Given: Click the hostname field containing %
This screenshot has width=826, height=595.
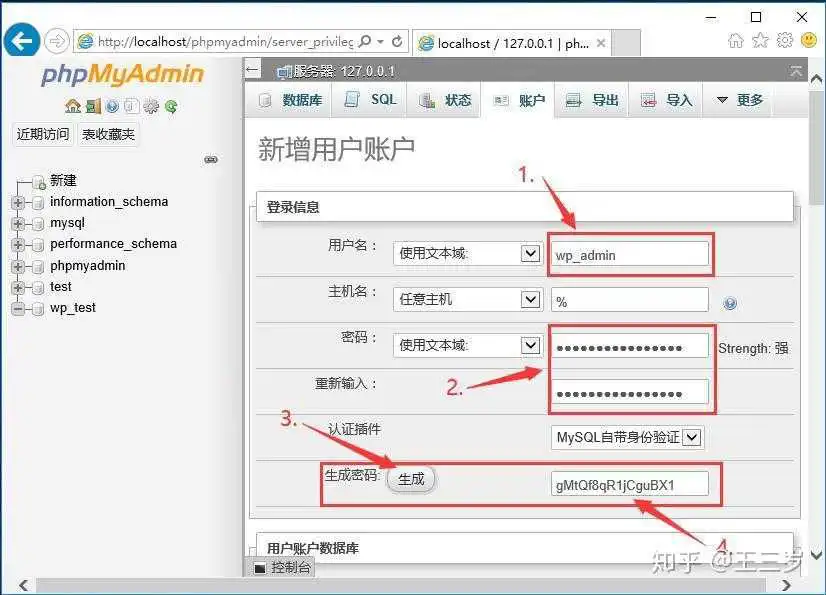Looking at the screenshot, I should (x=630, y=300).
